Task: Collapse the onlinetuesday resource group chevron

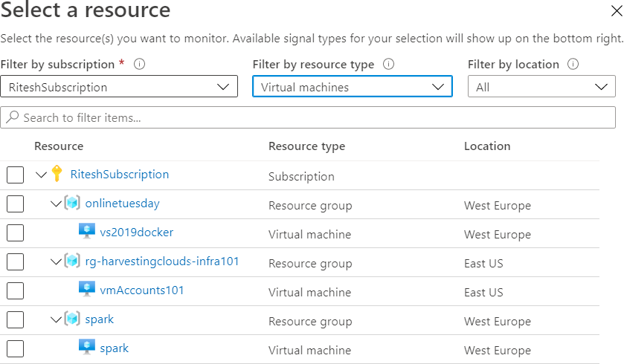Action: click(56, 204)
